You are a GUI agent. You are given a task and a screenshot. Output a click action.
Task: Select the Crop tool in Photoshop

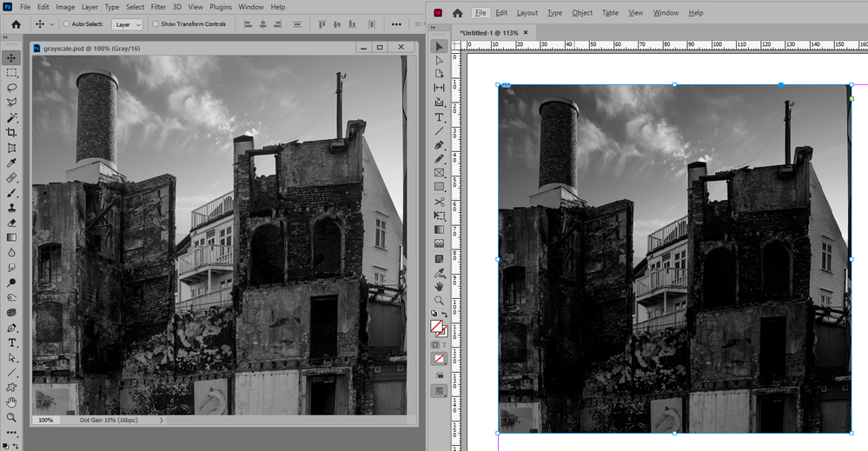12,132
